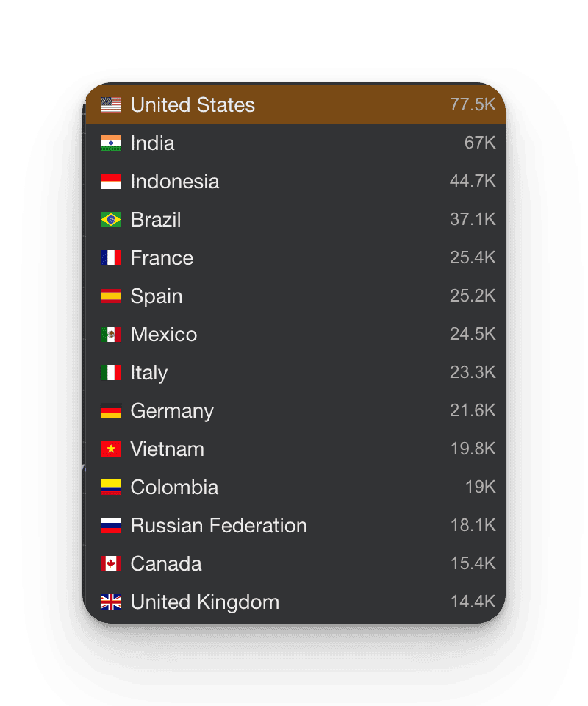Click the Mexico flag icon
This screenshot has height=706, width=588.
(x=111, y=334)
